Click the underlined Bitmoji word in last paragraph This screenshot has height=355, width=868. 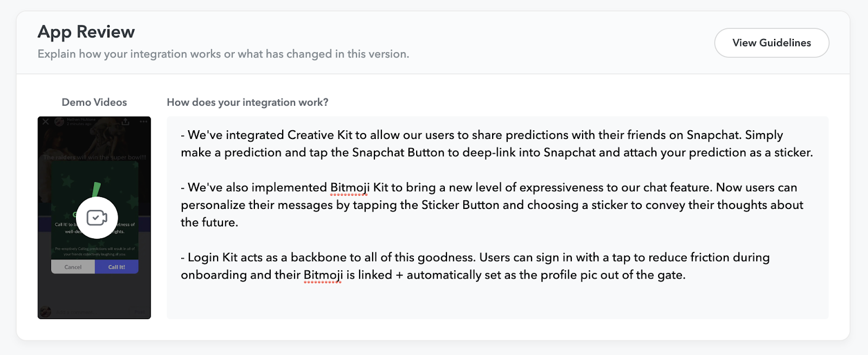pyautogui.click(x=323, y=275)
